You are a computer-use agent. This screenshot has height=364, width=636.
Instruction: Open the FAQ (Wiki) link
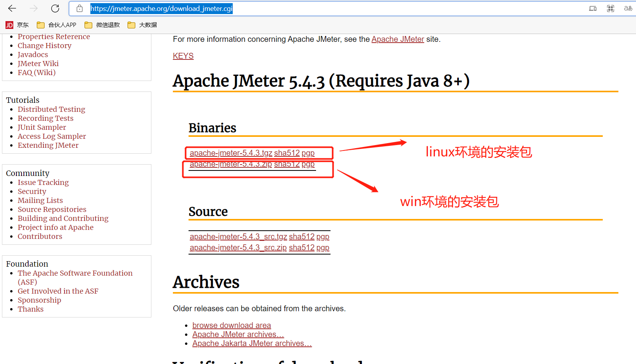coord(36,72)
